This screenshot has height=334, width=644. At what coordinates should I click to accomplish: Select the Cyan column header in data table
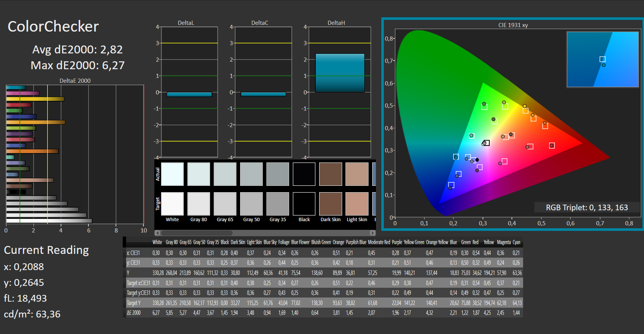pyautogui.click(x=516, y=242)
